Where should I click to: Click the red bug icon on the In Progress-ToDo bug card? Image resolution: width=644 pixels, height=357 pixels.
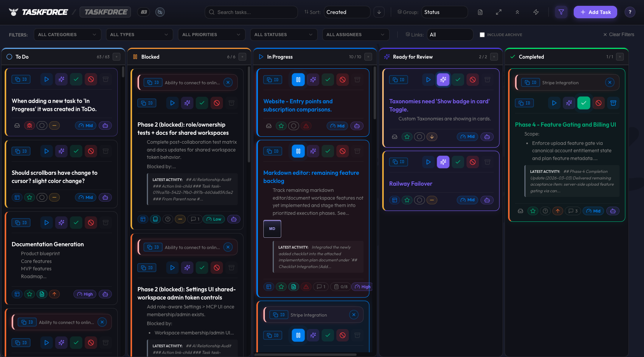pos(29,125)
